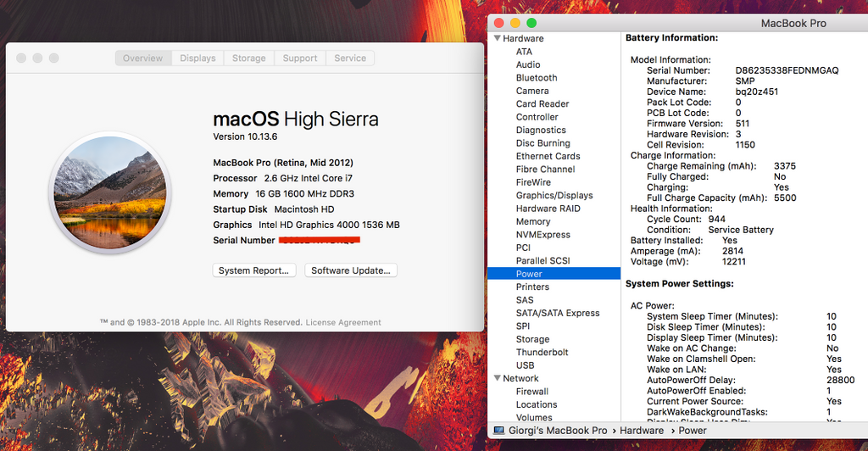Click the MacBook Pro window title
The height and width of the screenshot is (451, 868).
click(x=793, y=23)
